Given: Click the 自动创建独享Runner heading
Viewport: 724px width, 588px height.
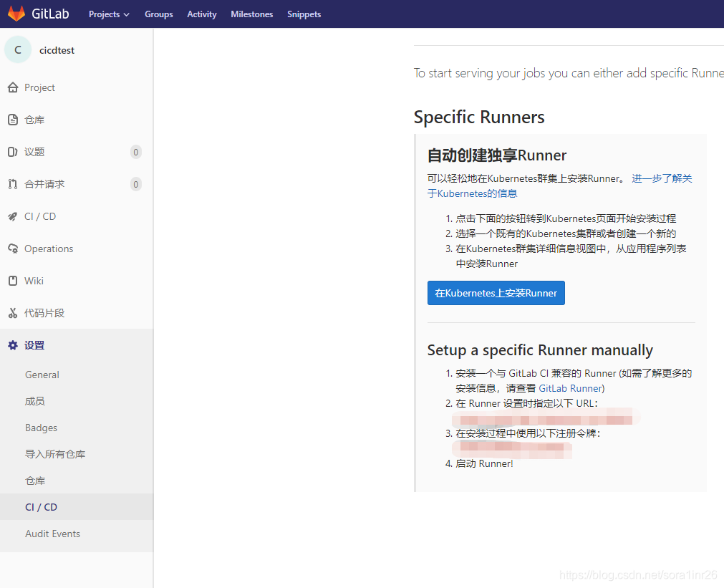Looking at the screenshot, I should pyautogui.click(x=497, y=155).
